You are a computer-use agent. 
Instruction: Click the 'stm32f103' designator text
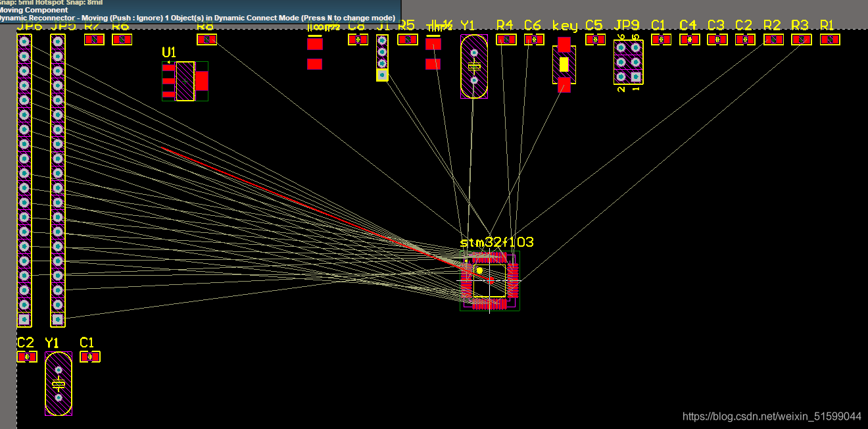tap(496, 242)
